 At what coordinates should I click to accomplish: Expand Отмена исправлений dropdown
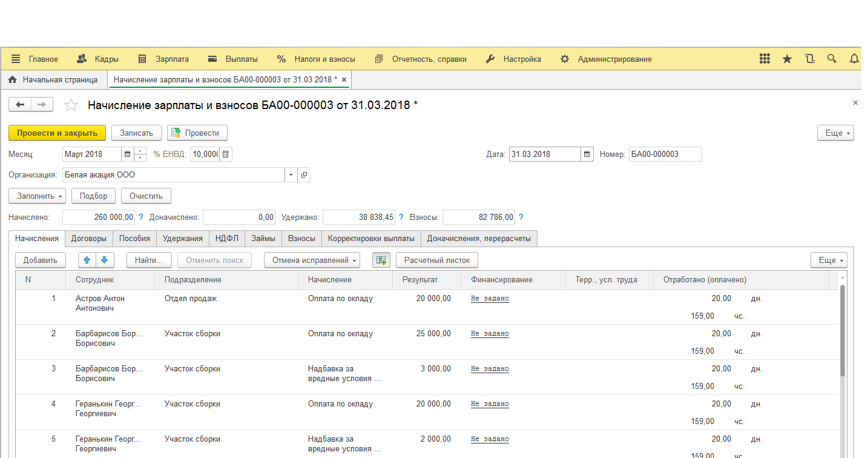pos(312,260)
